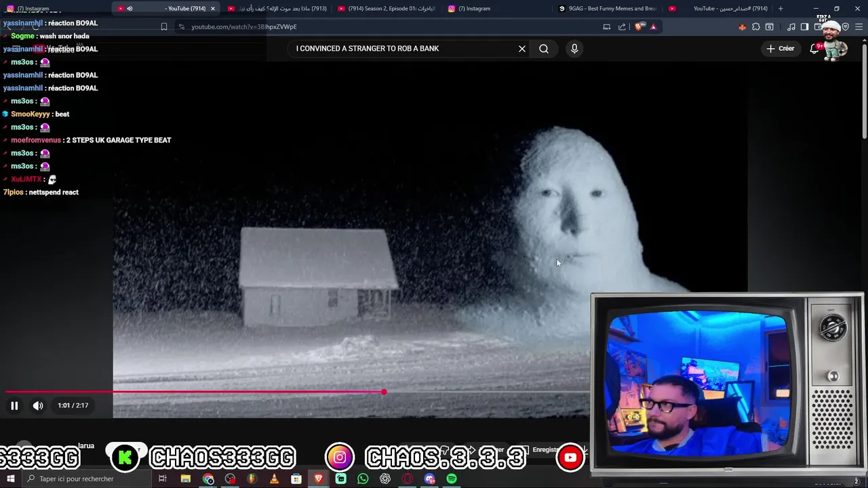Click the video time display 1:01 / 2:17
Viewport: 868px width, 488px height.
point(73,405)
